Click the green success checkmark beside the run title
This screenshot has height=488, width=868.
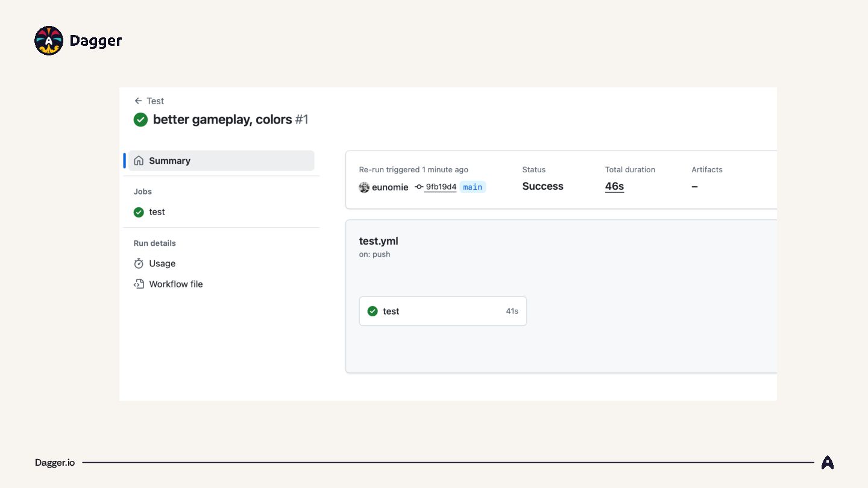pyautogui.click(x=140, y=119)
